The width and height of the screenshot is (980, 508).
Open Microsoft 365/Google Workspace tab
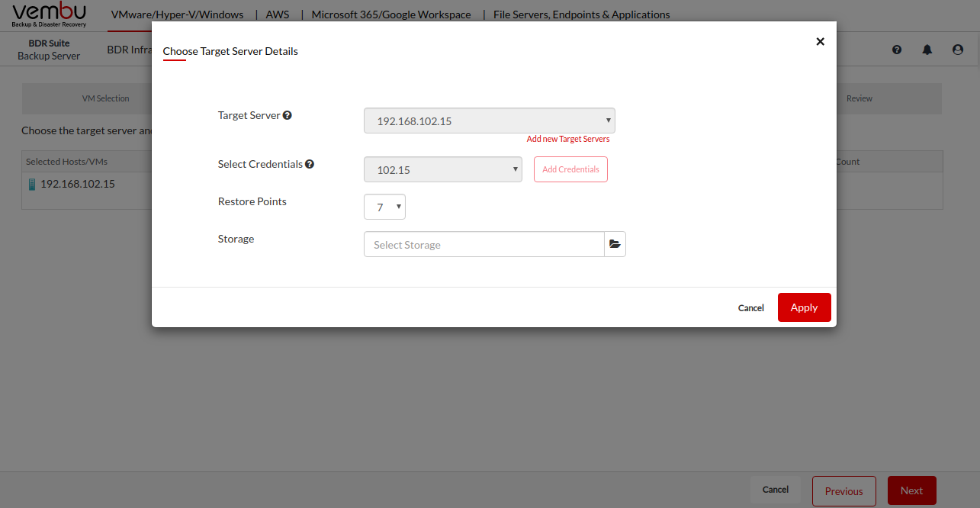[391, 14]
